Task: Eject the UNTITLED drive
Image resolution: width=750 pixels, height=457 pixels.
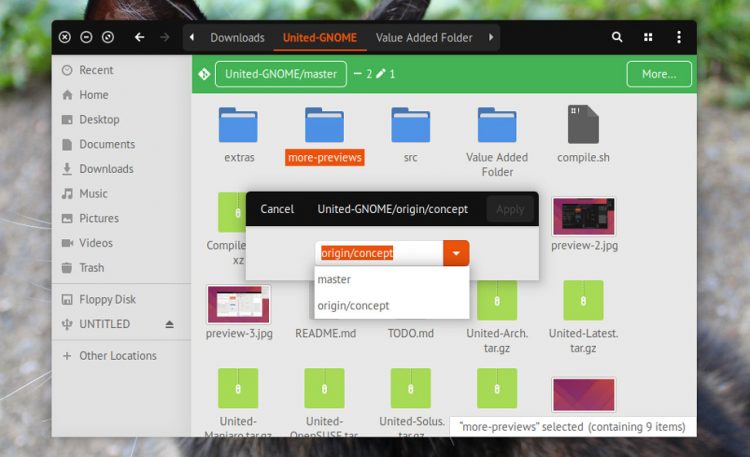Action: [x=169, y=324]
